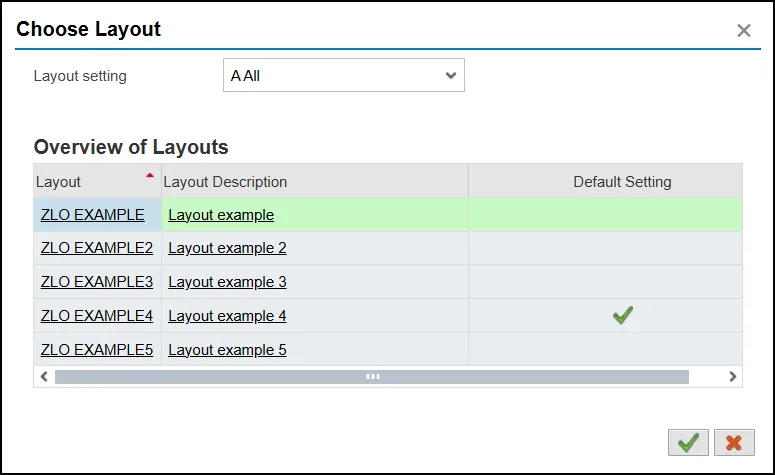Select ZLO EXAMPLE layout link
Viewport: 775px width, 475px height.
pos(93,214)
